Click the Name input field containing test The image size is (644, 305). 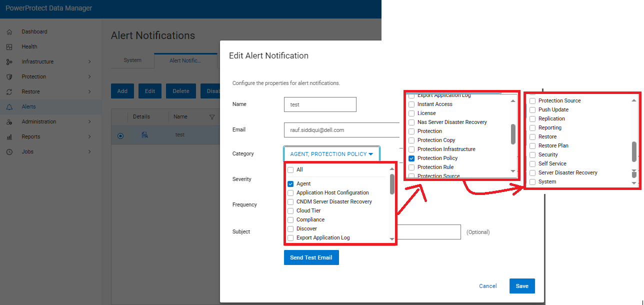click(320, 104)
